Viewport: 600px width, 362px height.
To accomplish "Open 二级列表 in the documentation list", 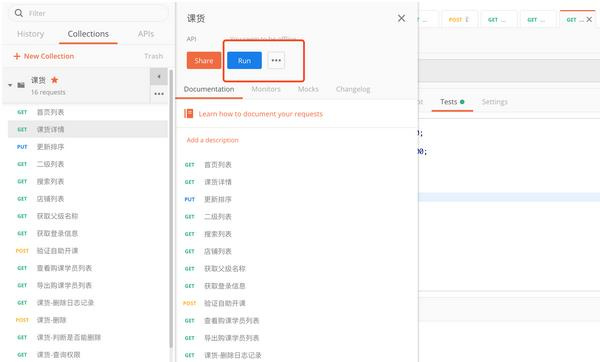I will pos(218,217).
